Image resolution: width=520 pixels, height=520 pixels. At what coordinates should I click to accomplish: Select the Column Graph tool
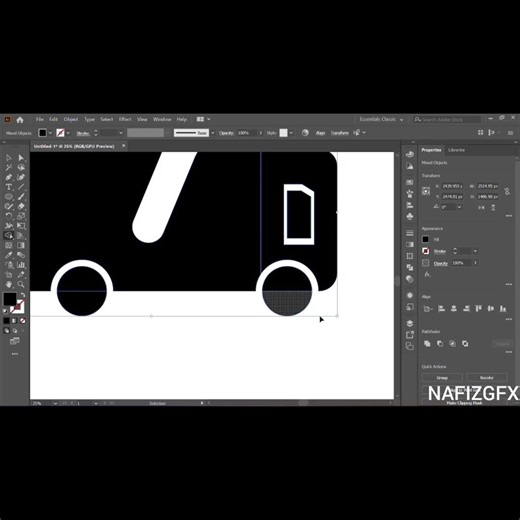coord(21,265)
